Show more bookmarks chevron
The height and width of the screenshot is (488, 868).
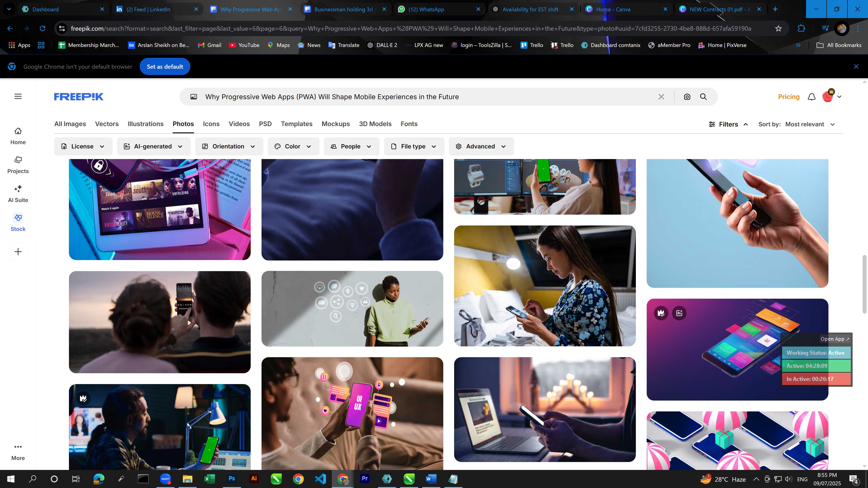(798, 45)
